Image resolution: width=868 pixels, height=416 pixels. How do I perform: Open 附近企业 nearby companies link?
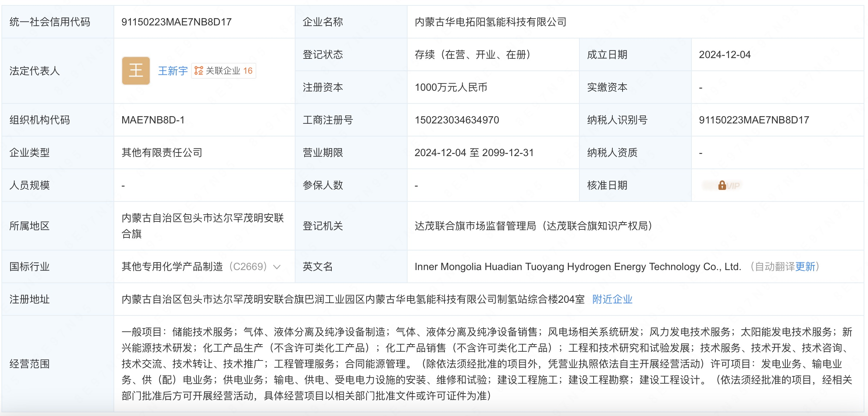click(612, 299)
